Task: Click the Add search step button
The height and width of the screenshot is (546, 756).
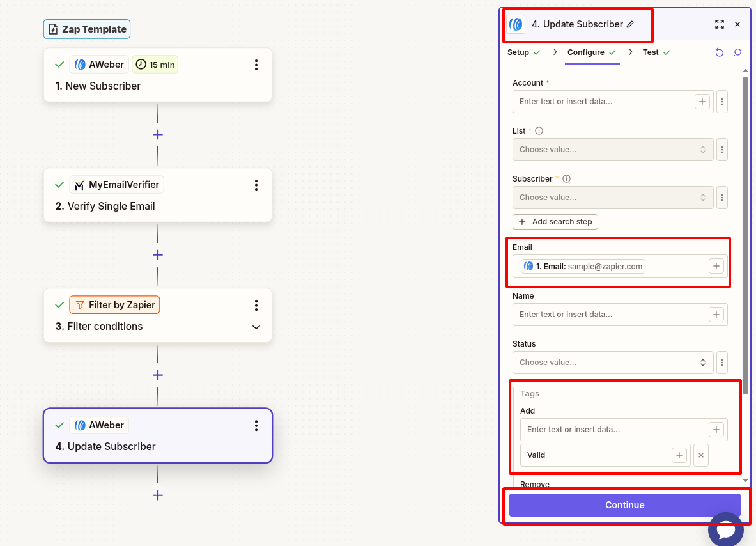Action: click(x=555, y=222)
